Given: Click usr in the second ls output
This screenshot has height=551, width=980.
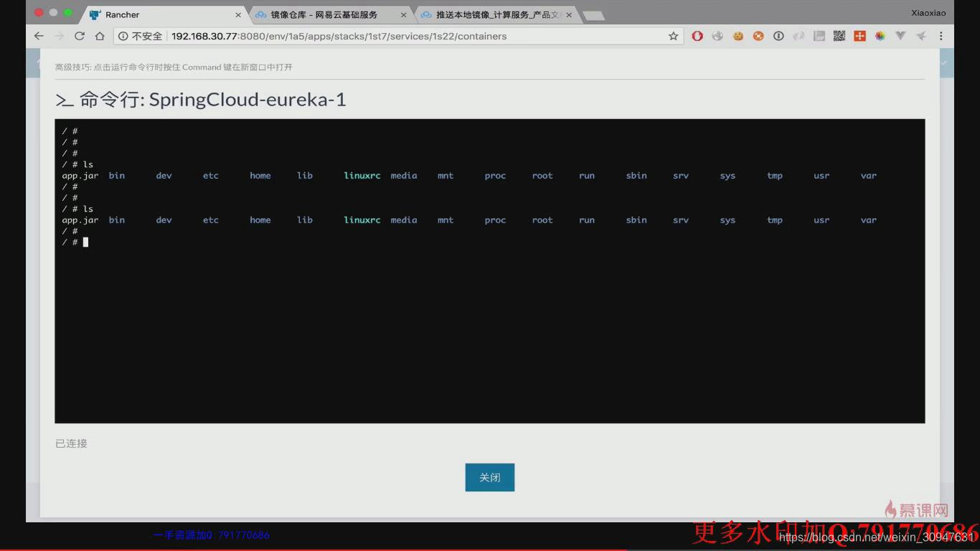Looking at the screenshot, I should click(821, 220).
